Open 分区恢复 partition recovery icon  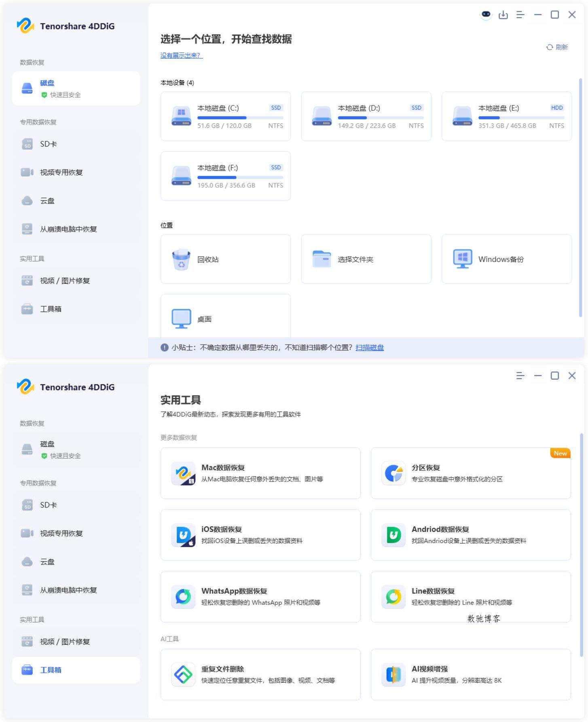point(393,473)
